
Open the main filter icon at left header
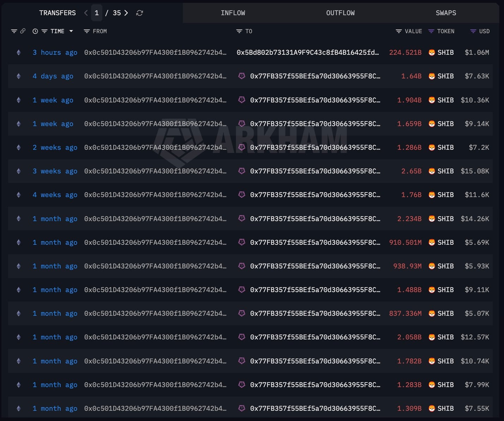(14, 31)
